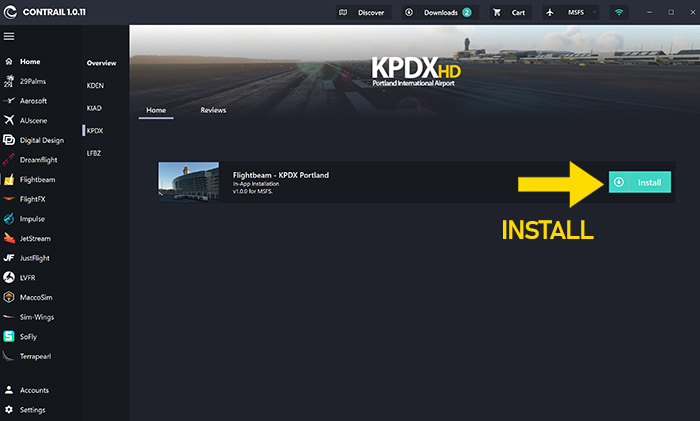The height and width of the screenshot is (421, 700).
Task: Click the Home house icon
Action: point(9,62)
